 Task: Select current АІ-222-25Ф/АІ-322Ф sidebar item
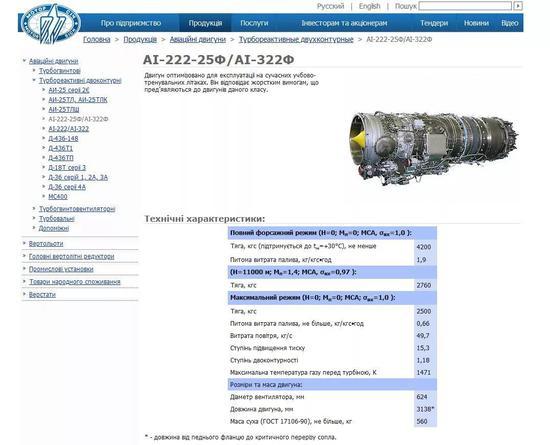(78, 119)
